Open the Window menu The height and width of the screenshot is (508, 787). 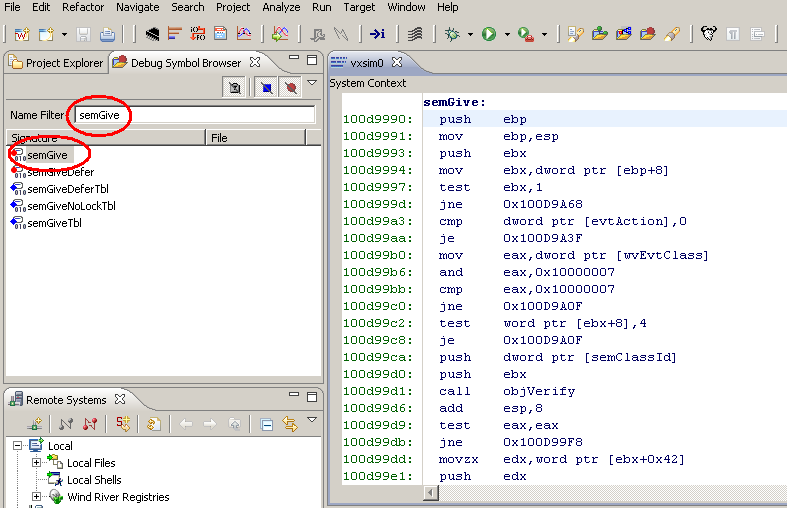(406, 7)
